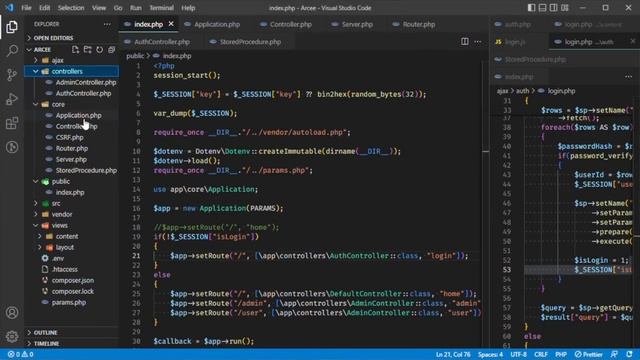The image size is (640, 360).
Task: Open the Run and Debug view
Action: point(12,99)
